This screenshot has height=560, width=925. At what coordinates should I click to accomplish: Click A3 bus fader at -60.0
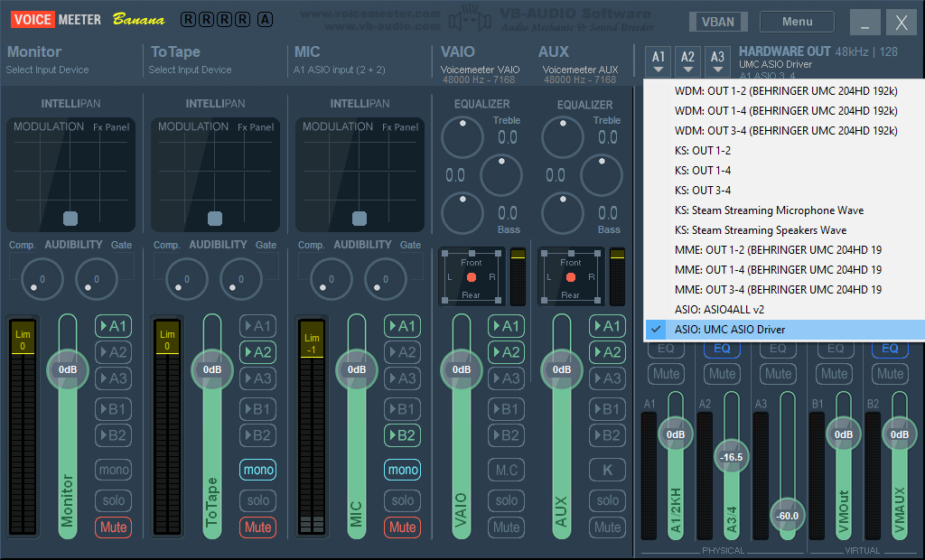(787, 516)
